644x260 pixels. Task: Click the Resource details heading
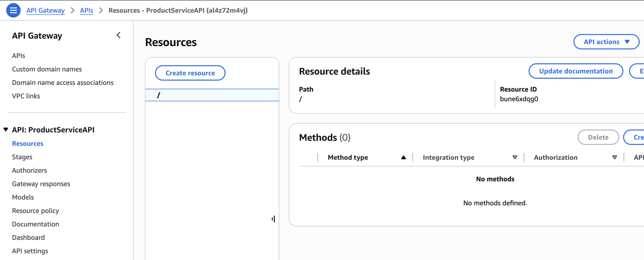(334, 71)
